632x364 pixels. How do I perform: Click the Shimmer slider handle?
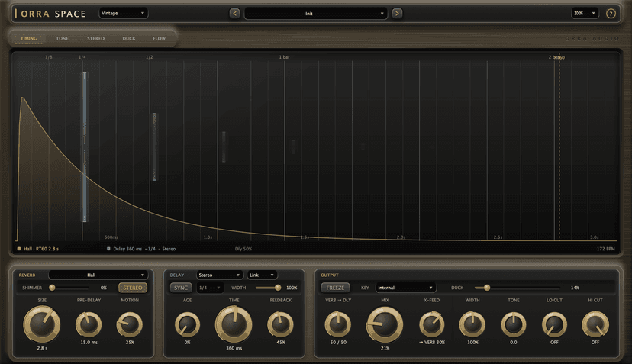52,288
